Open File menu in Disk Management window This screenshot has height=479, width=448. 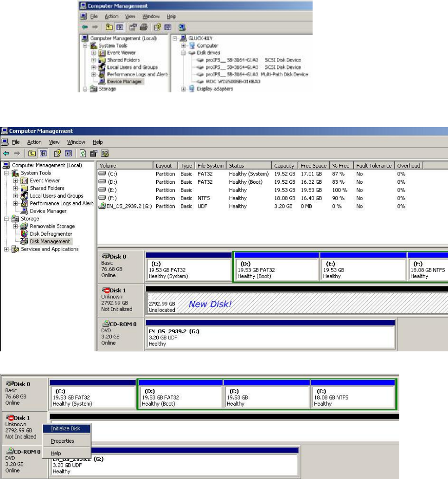click(x=16, y=142)
